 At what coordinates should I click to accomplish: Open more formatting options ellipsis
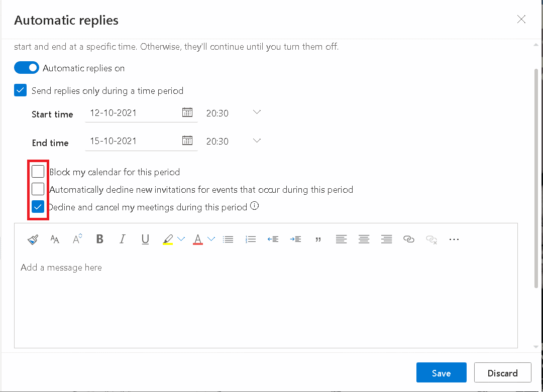click(x=454, y=239)
